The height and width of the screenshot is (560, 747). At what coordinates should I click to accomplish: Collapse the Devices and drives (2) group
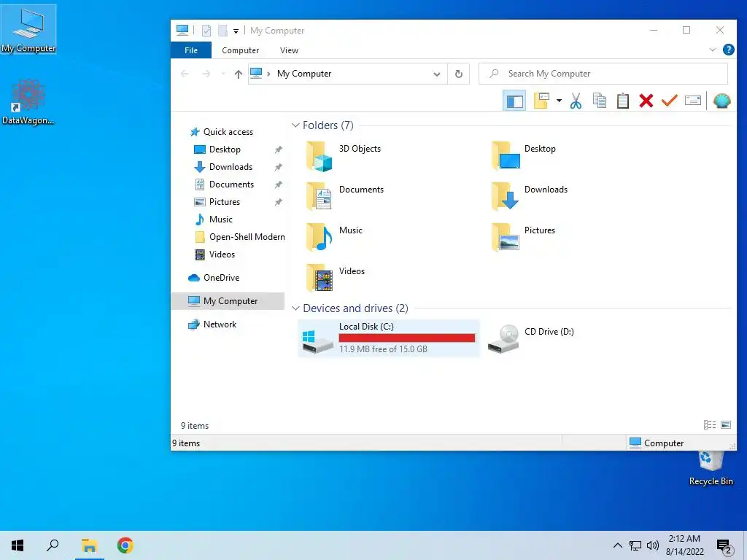point(295,308)
